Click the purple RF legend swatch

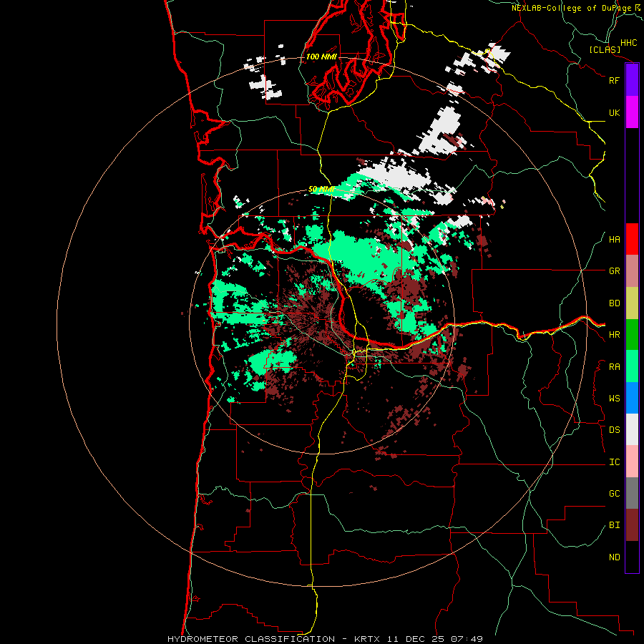632,80
